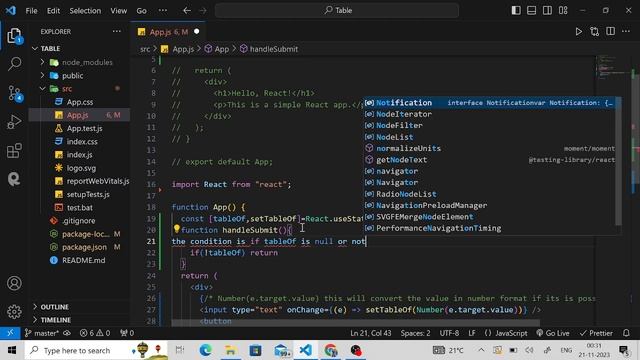Open the File menu
640x360 pixels.
point(31,11)
